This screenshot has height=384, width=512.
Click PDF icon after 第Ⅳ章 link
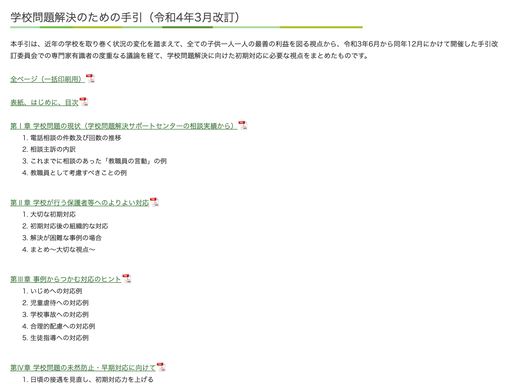point(161,367)
